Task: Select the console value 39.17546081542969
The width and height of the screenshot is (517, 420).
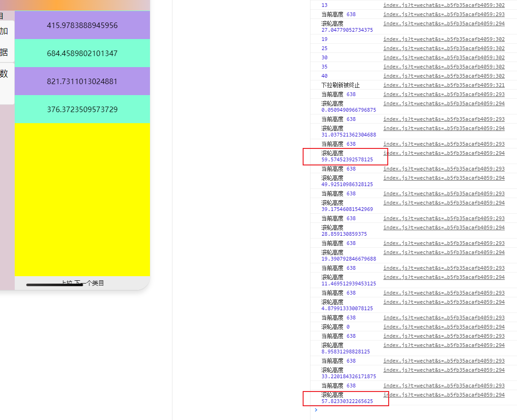Action: pos(347,209)
